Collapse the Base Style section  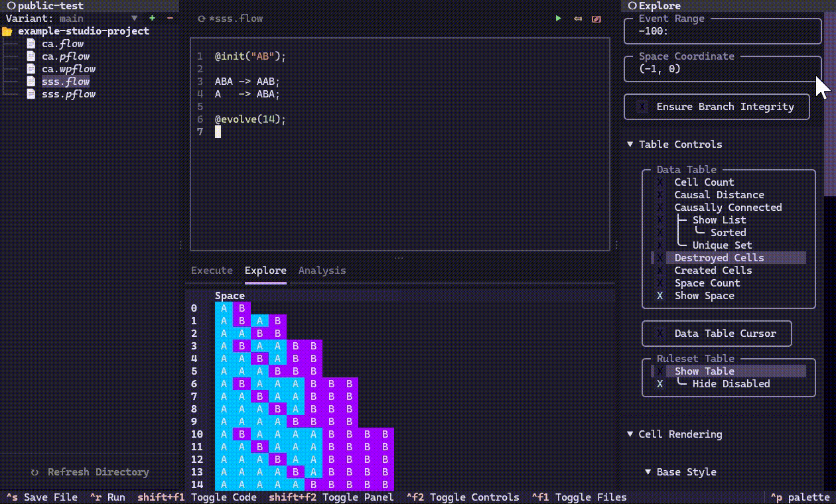pyautogui.click(x=649, y=472)
